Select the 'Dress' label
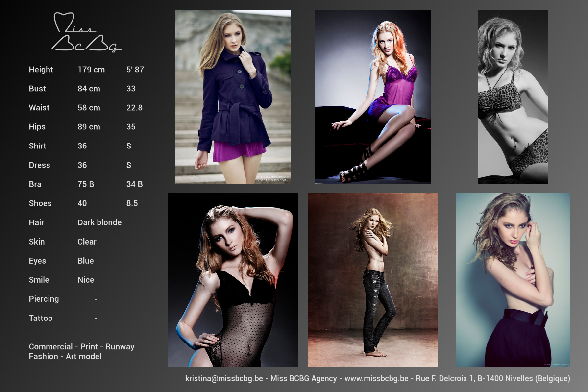The image size is (588, 392). (40, 165)
